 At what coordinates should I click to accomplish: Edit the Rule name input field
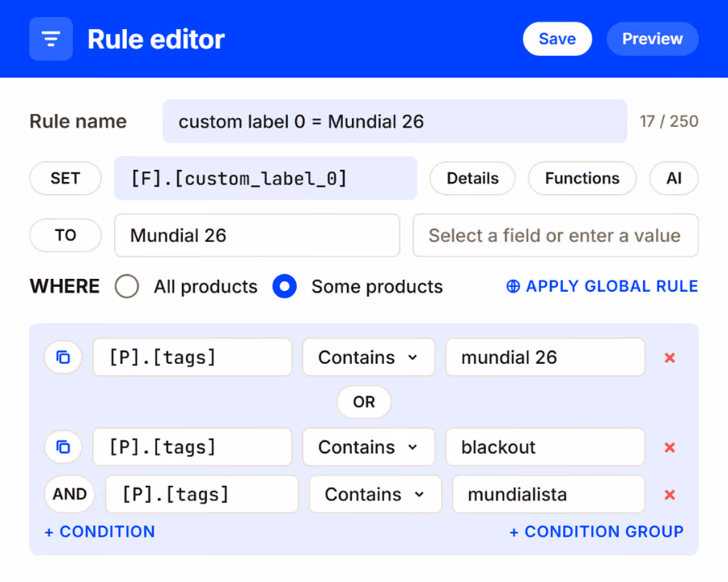[x=395, y=121]
